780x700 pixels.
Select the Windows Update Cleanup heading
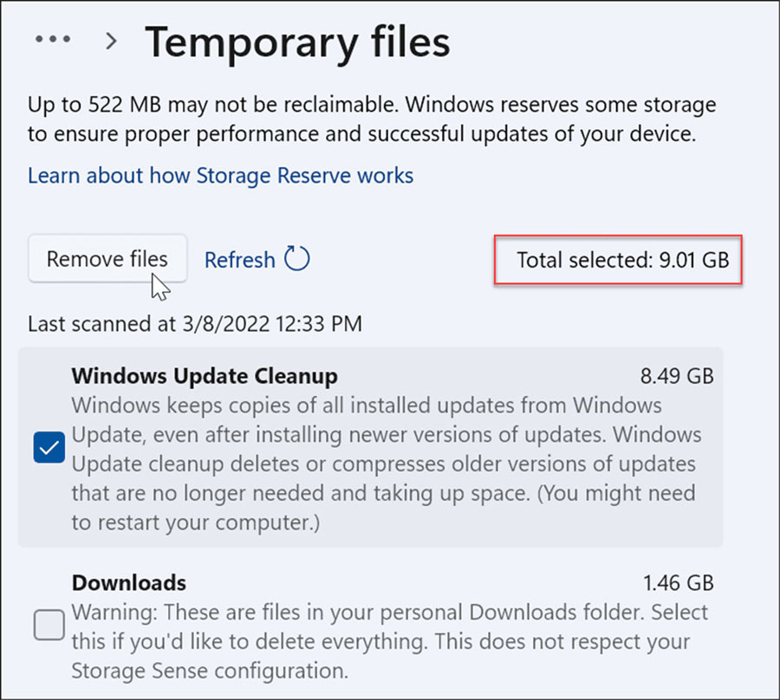click(205, 376)
